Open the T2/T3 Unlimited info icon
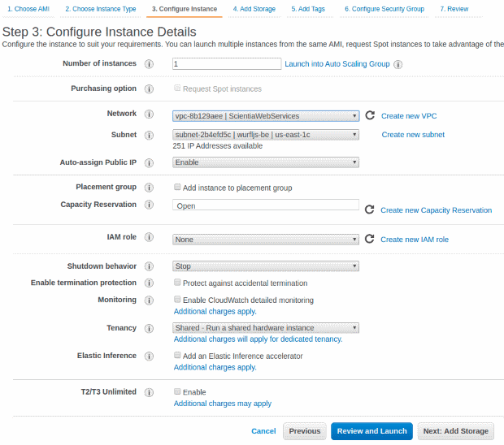Screen dimensions: 504x445 149,392
